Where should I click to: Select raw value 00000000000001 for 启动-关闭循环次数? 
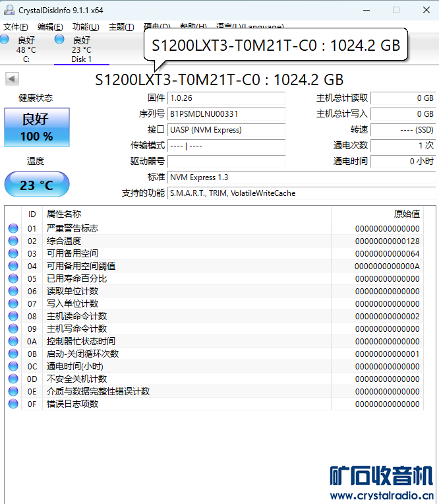pyautogui.click(x=388, y=354)
